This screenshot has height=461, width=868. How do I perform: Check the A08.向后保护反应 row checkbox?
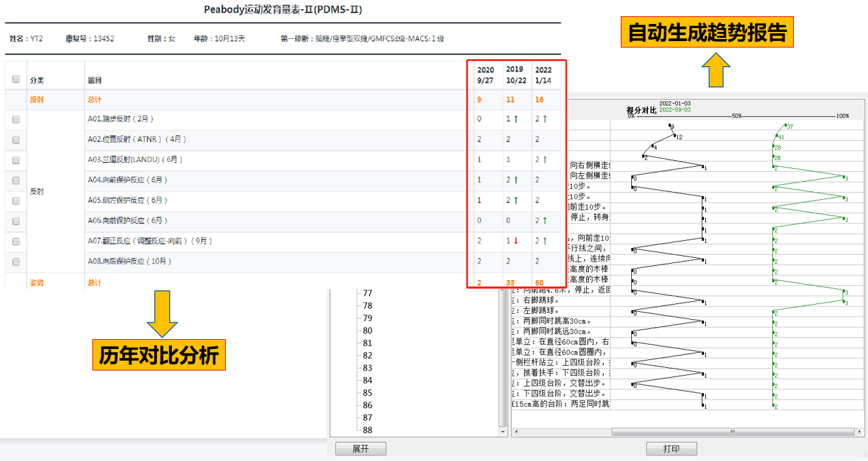16,262
